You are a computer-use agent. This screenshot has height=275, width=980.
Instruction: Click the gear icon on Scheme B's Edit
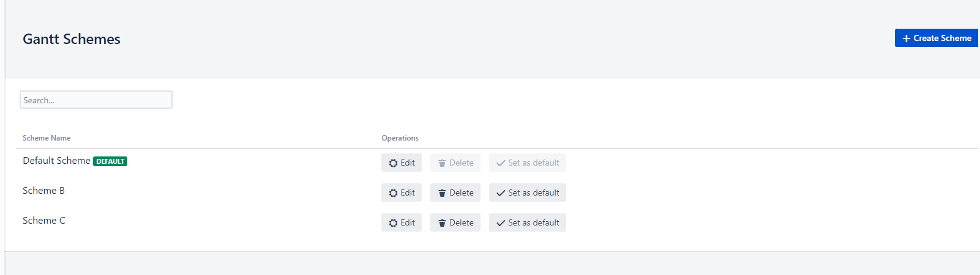tap(393, 193)
